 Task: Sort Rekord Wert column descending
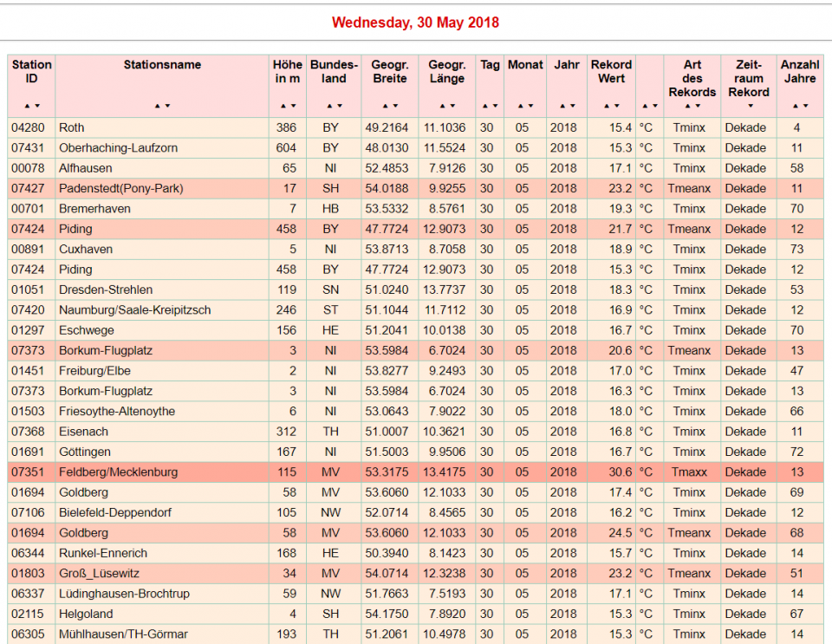[616, 106]
